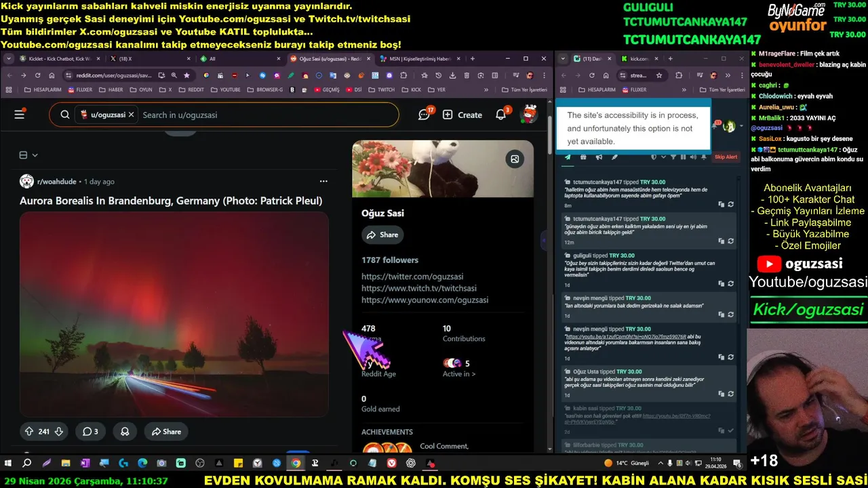
Task: Open a new tab in left browser
Action: pos(474,59)
